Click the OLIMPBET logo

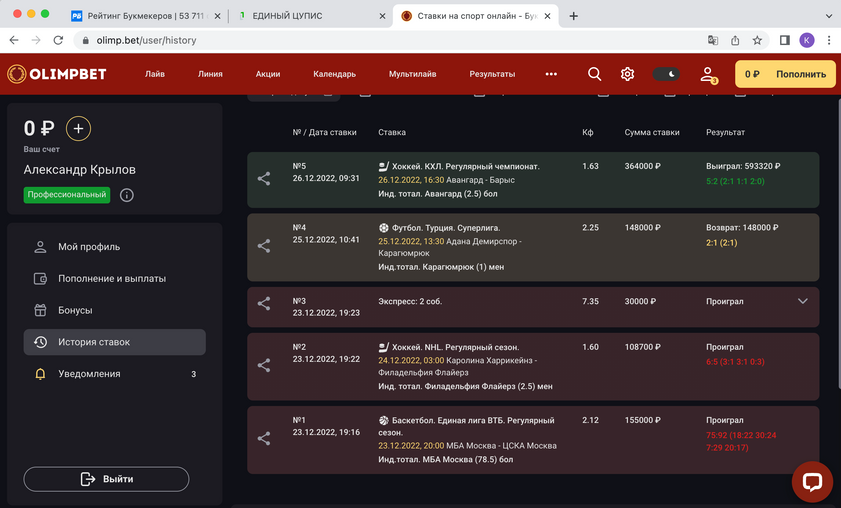(57, 74)
